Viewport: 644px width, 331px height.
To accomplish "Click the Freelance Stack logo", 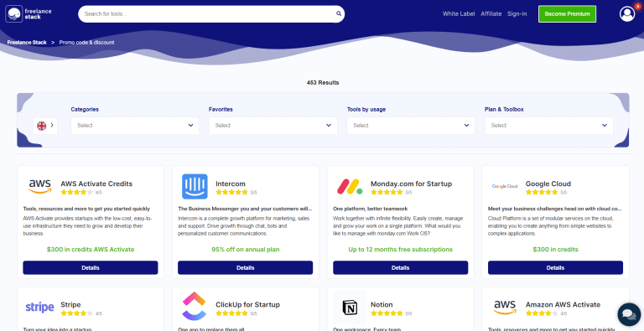I will coord(29,14).
